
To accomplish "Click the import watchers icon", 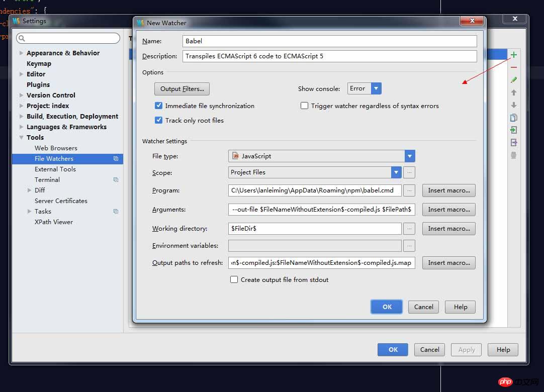I will pyautogui.click(x=514, y=130).
